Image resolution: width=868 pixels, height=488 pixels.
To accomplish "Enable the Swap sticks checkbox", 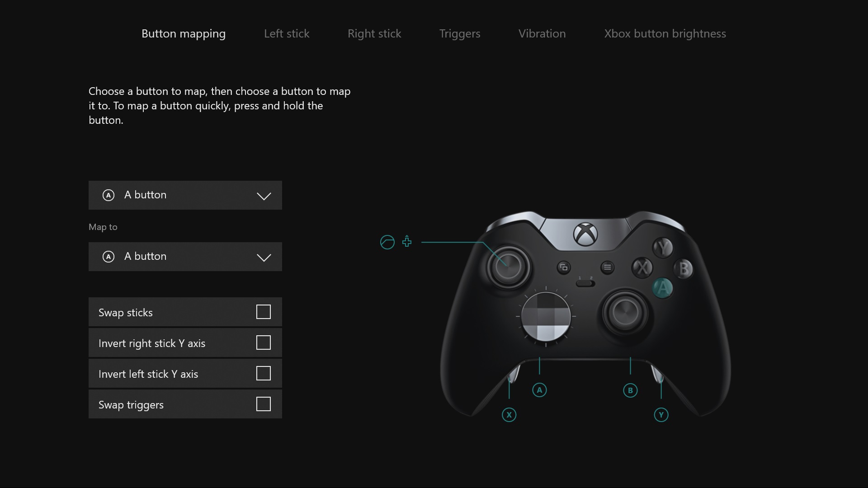I will point(264,312).
